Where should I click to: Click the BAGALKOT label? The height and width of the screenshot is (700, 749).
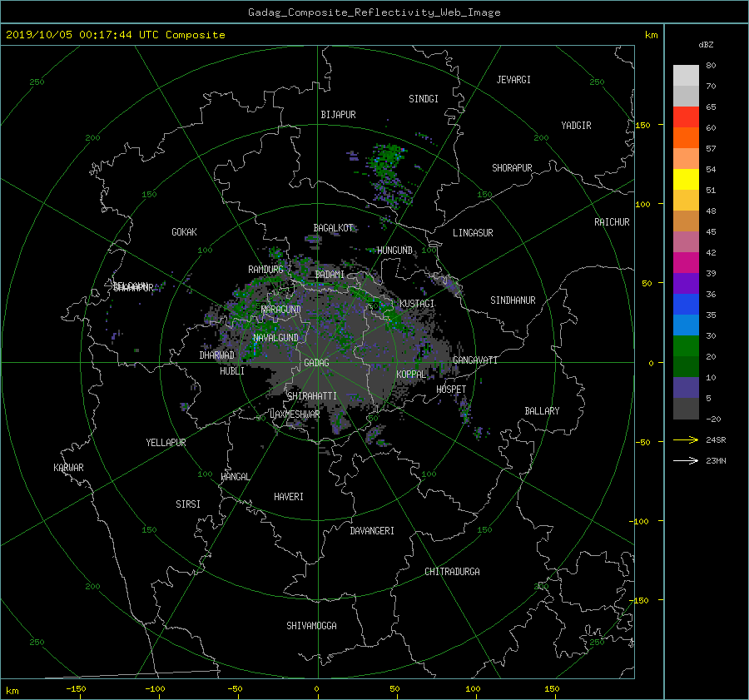[334, 228]
